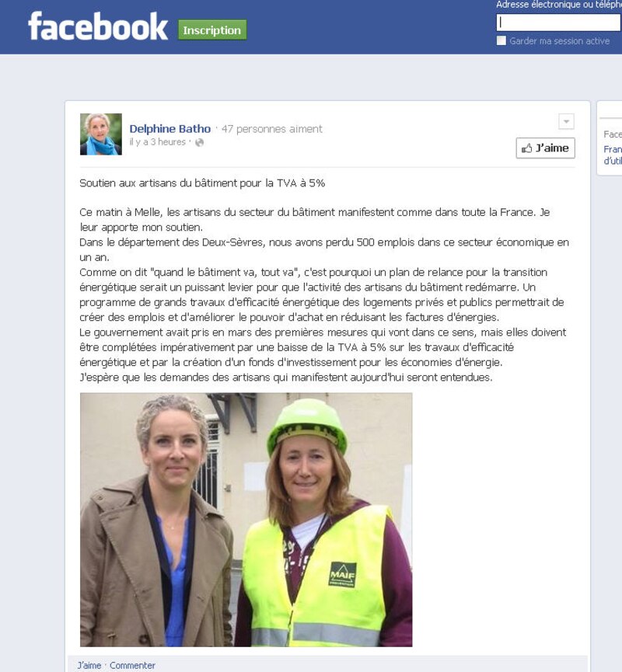Click the 'Garder ma session active' label
This screenshot has height=672, width=622.
(x=559, y=40)
